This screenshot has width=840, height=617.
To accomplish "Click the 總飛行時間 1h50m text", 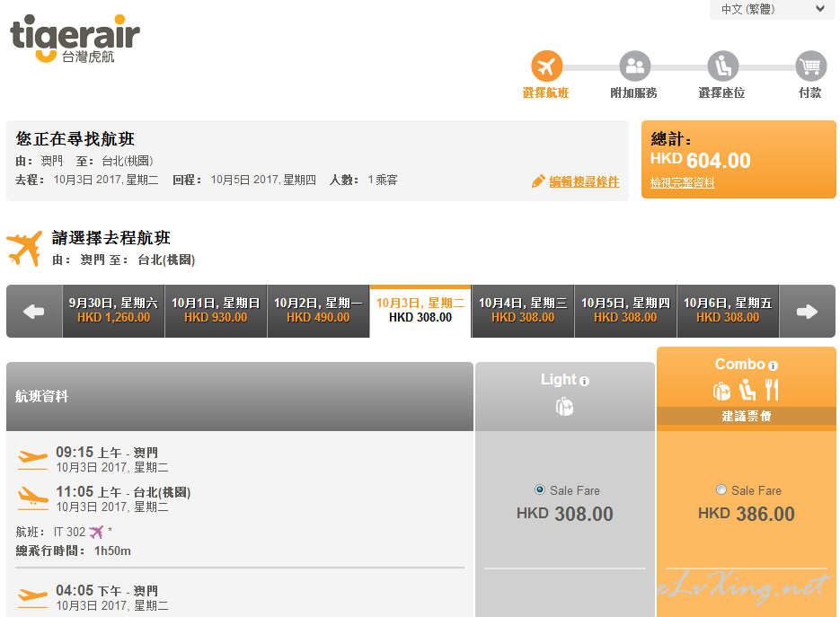I will 74,551.
